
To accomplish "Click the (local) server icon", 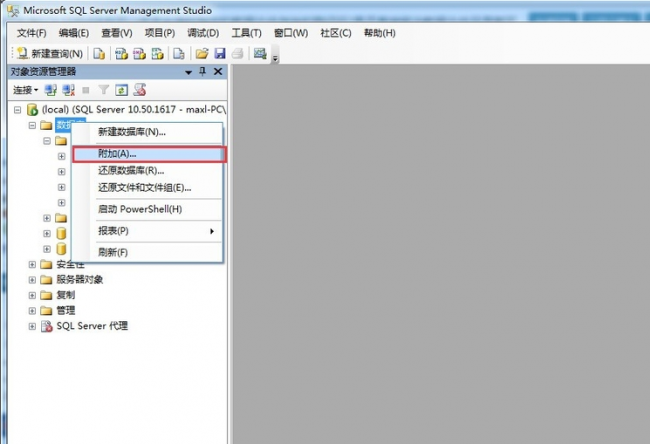I will pos(32,110).
